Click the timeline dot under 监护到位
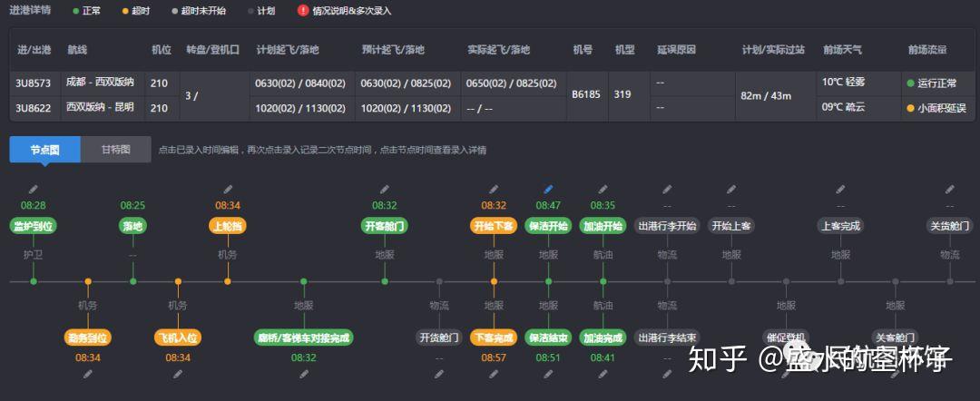This screenshot has width=980, height=401. (34, 282)
